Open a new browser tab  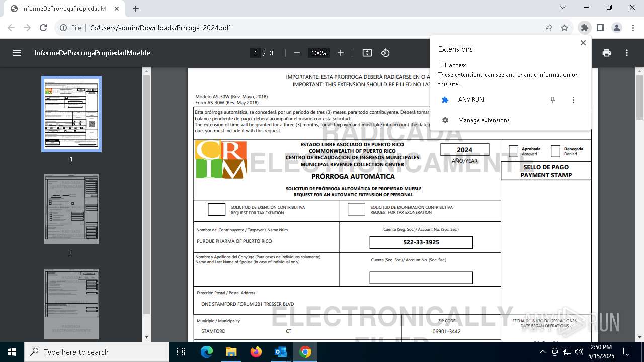click(x=136, y=9)
